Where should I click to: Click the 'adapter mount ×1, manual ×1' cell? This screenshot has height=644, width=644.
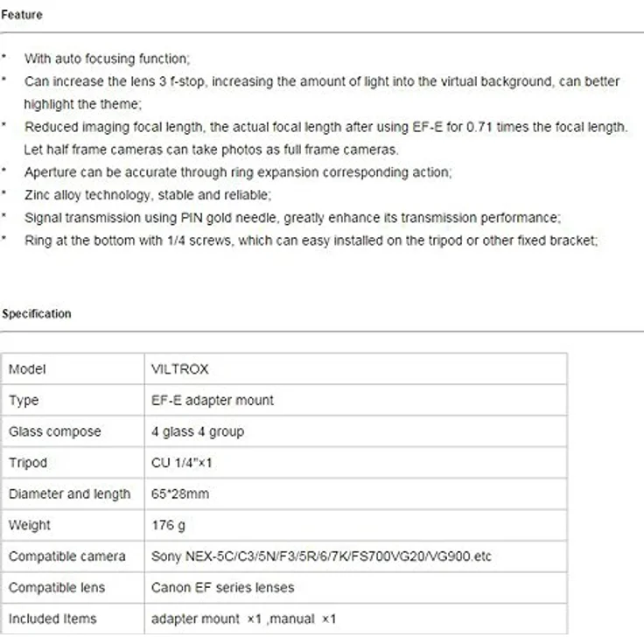(x=355, y=619)
